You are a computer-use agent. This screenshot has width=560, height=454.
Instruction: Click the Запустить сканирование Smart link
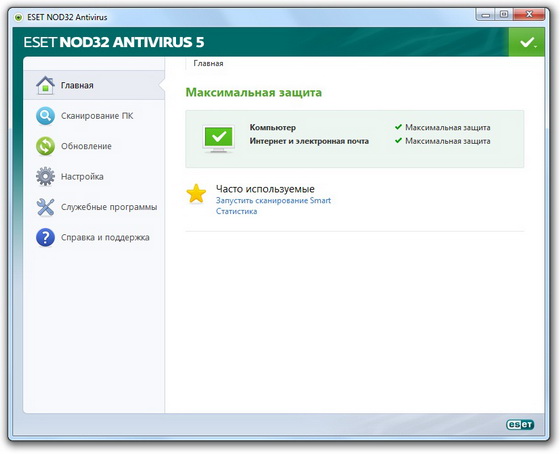click(x=273, y=200)
